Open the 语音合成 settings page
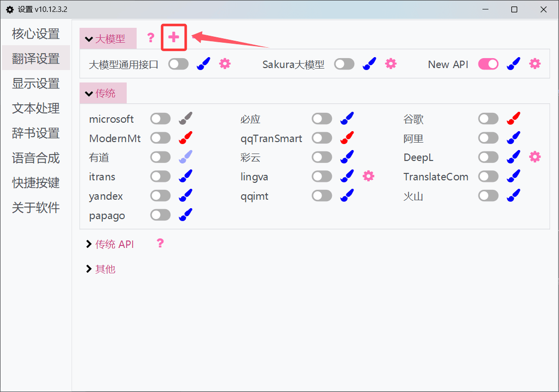Image resolution: width=559 pixels, height=392 pixels. coord(35,158)
